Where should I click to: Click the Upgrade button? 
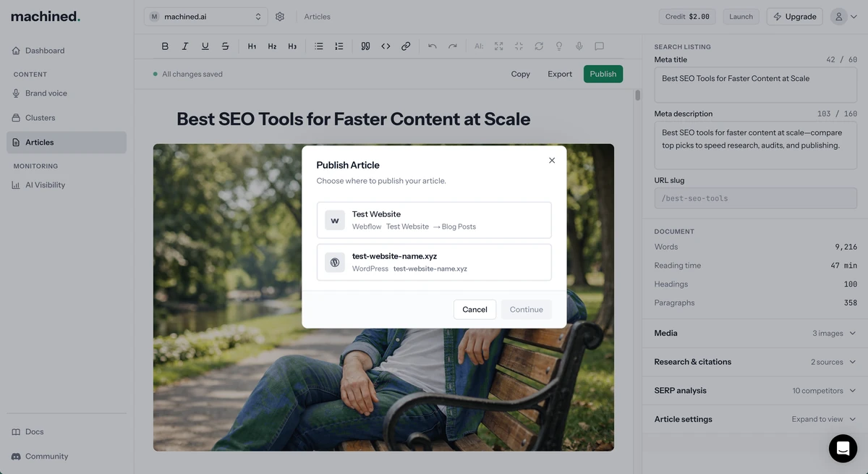click(794, 17)
